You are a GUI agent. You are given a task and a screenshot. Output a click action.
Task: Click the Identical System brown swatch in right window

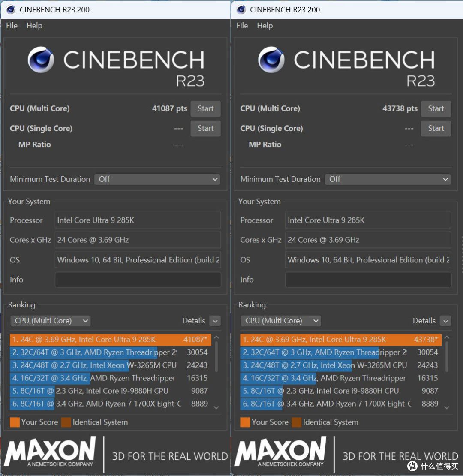click(296, 422)
